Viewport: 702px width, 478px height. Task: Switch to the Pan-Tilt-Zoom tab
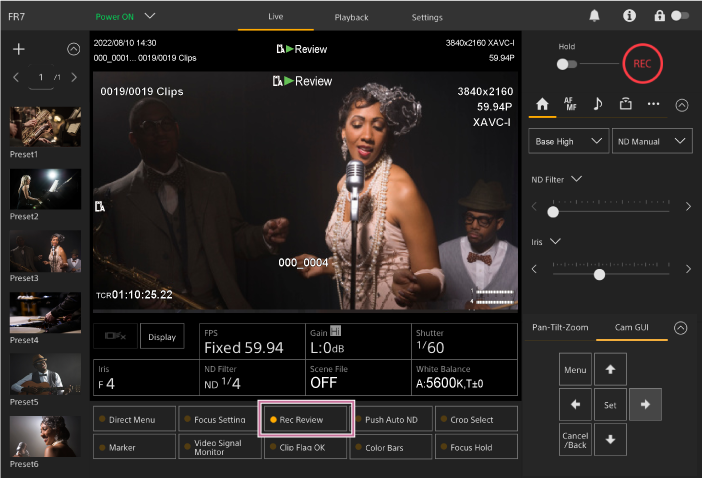pos(559,327)
